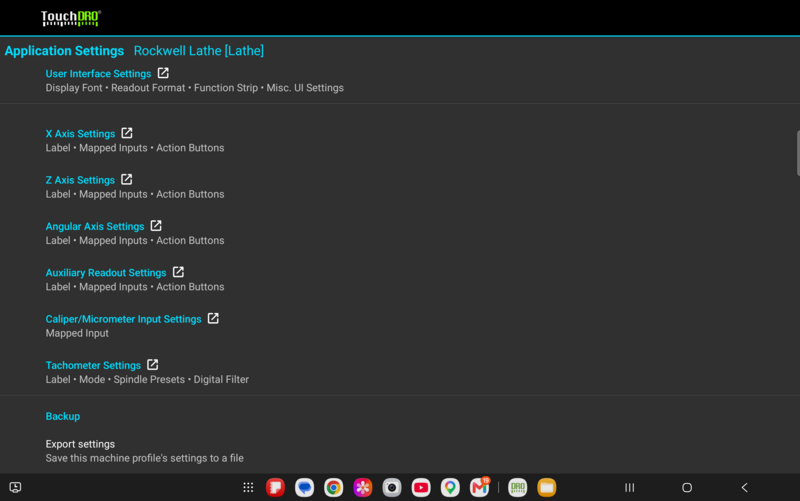Click external-link icon next to X Axis Settings
800x501 pixels.
click(x=127, y=133)
